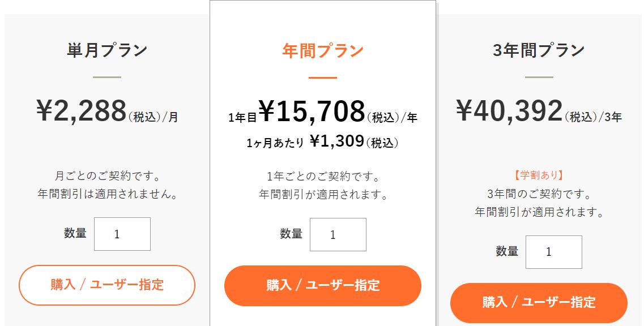The height and width of the screenshot is (326, 644).
Task: Focus the 単月プラン quantity field
Action: (122, 234)
